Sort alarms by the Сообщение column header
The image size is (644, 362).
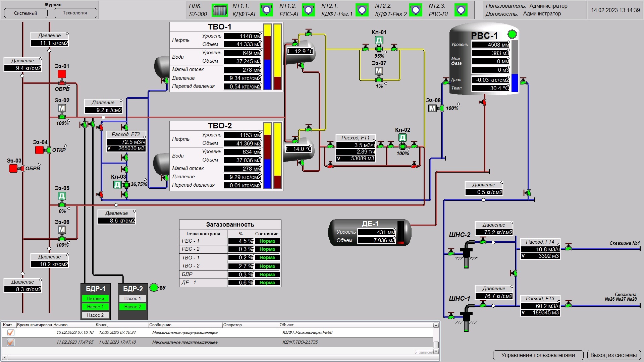coord(185,325)
